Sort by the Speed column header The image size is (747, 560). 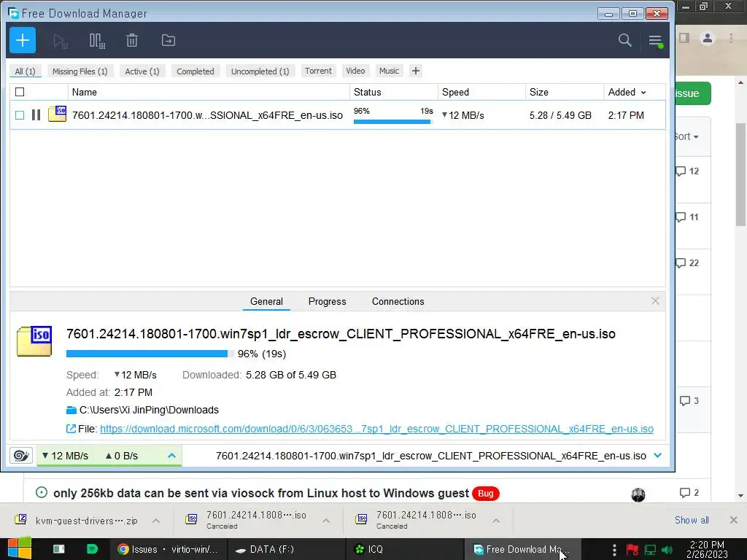click(x=481, y=92)
